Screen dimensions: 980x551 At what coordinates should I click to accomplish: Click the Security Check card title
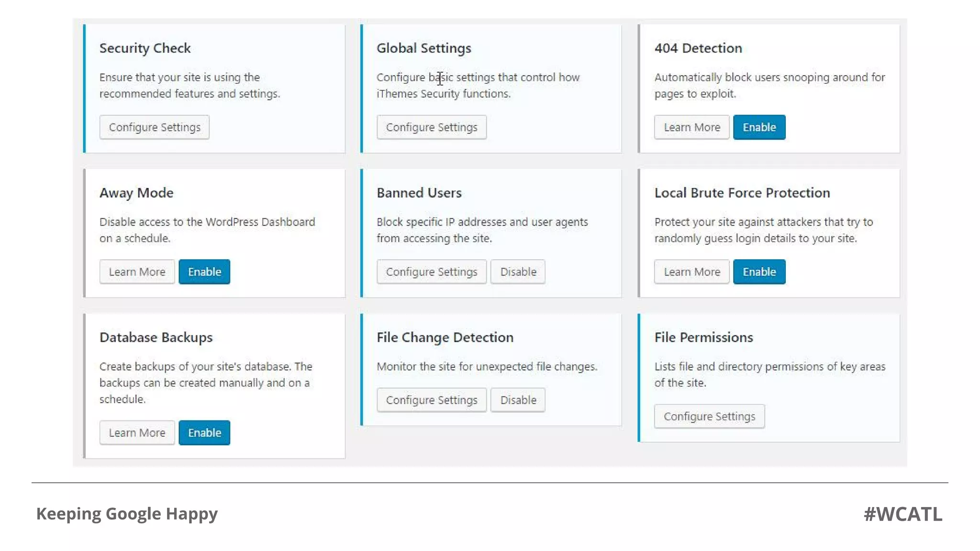pos(145,48)
